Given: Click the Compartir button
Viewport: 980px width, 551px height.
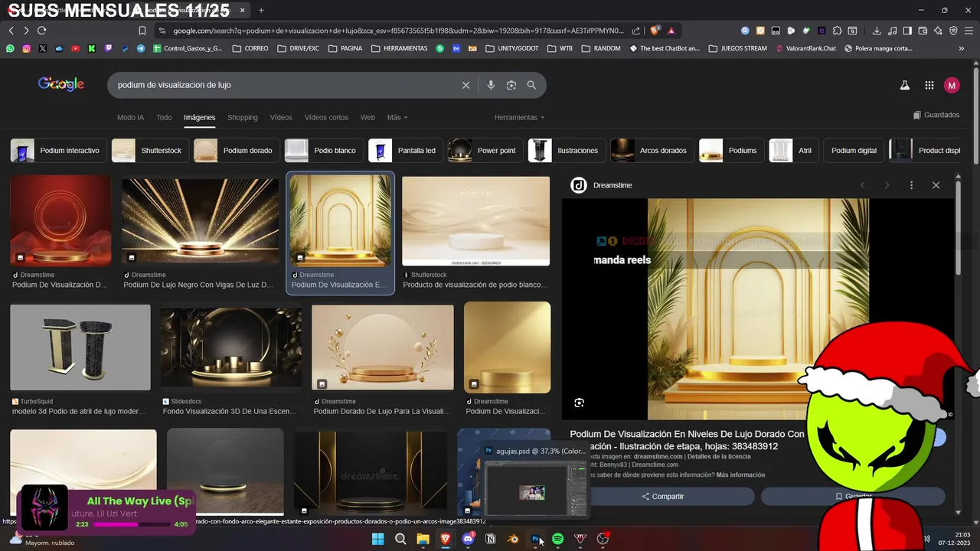Looking at the screenshot, I should pyautogui.click(x=661, y=497).
